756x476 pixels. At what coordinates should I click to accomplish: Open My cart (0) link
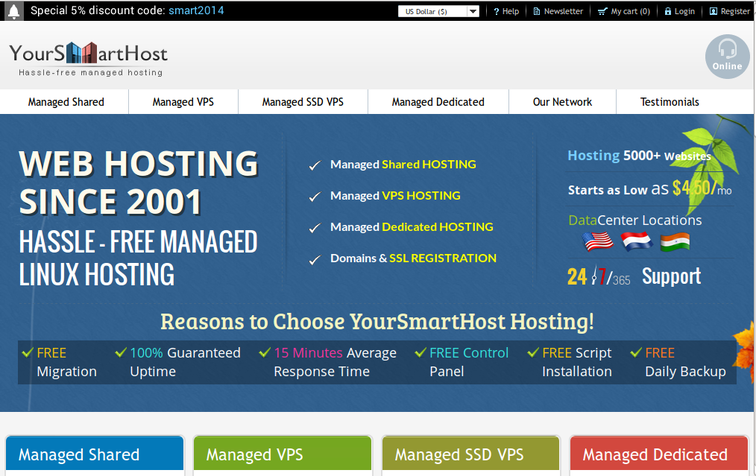[x=630, y=12]
